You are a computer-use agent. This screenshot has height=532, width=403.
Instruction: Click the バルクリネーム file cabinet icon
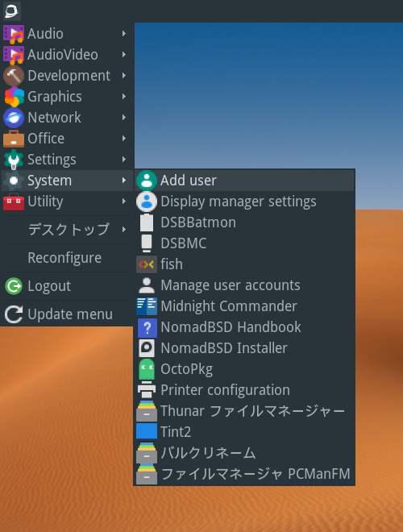[147, 453]
